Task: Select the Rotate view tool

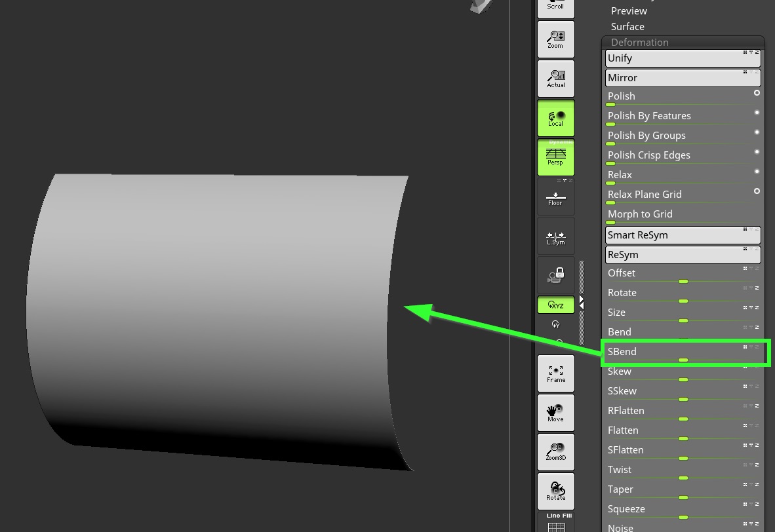Action: 555,491
